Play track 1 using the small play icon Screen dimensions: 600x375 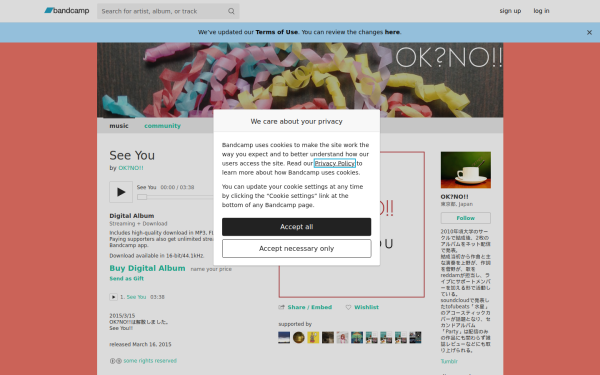pos(114,297)
